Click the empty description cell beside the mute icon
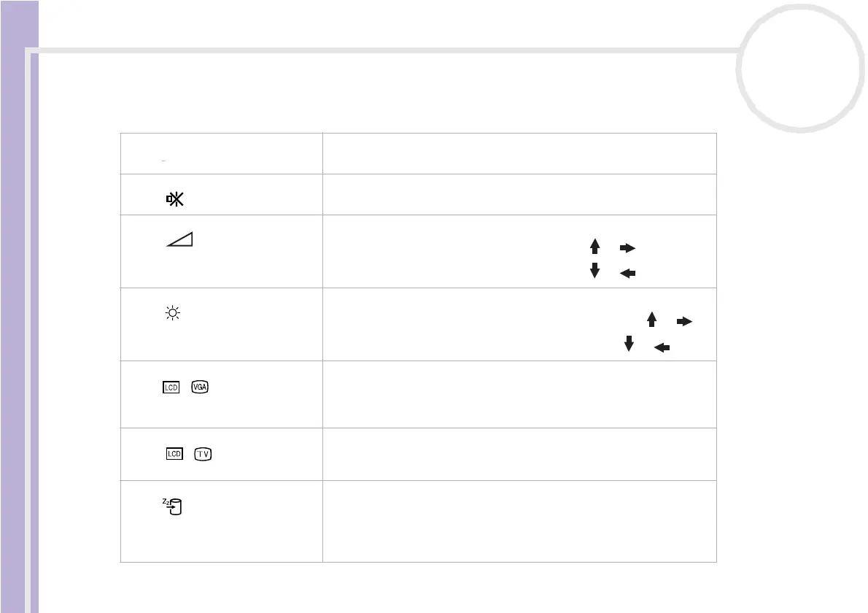868x613 pixels. [x=519, y=195]
